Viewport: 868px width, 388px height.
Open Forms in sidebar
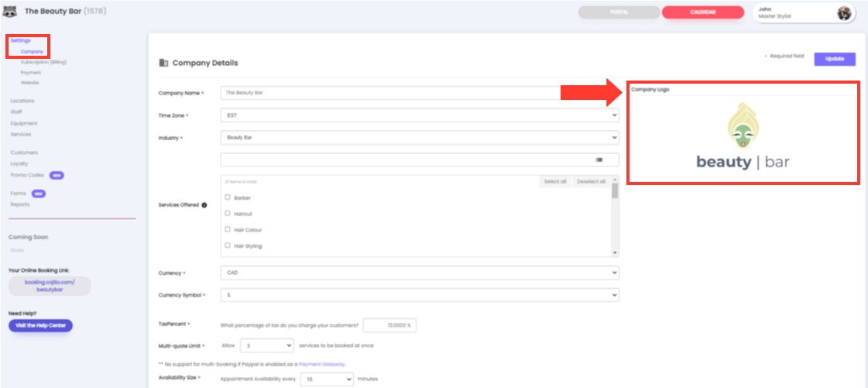coord(18,194)
